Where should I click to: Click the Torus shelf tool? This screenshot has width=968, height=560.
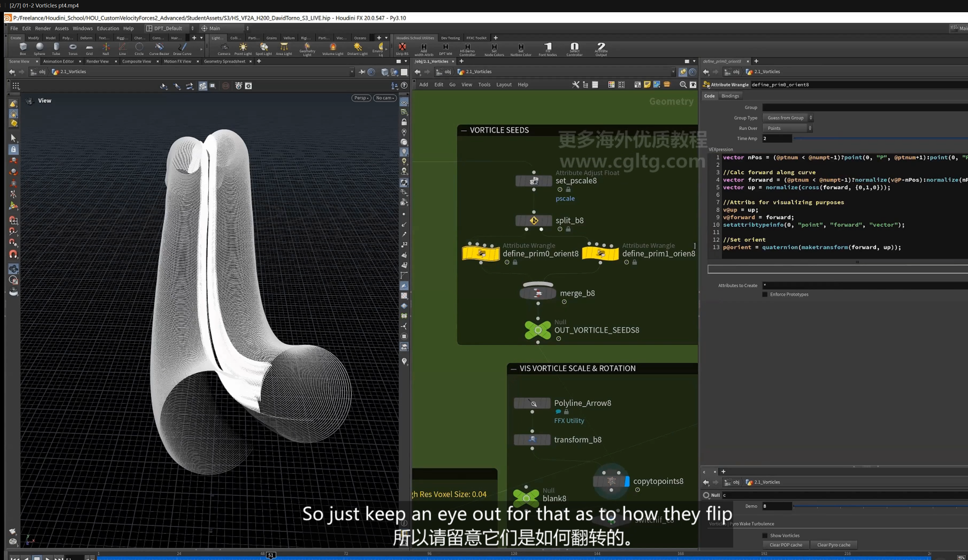[x=72, y=48]
